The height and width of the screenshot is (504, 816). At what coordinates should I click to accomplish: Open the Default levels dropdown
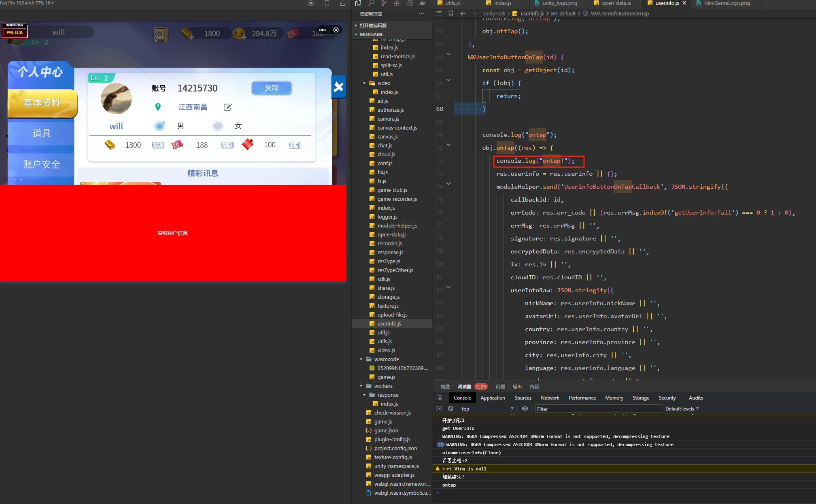click(x=682, y=409)
